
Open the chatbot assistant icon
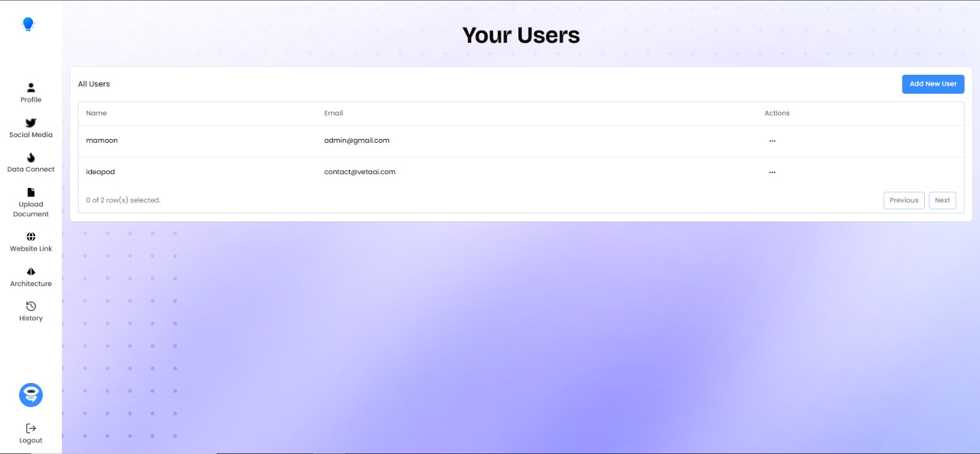pyautogui.click(x=31, y=395)
